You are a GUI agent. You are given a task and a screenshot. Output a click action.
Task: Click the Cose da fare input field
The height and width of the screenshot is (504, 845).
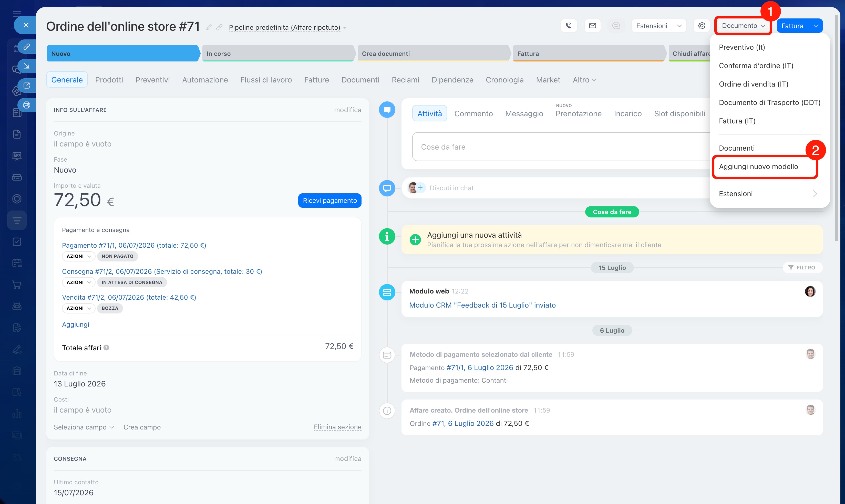pyautogui.click(x=561, y=147)
